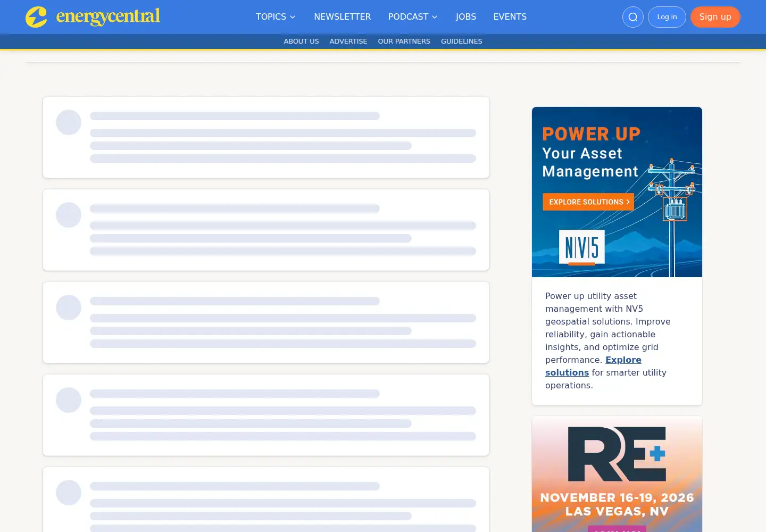Open the Events menu item
This screenshot has width=766, height=532.
[x=510, y=17]
